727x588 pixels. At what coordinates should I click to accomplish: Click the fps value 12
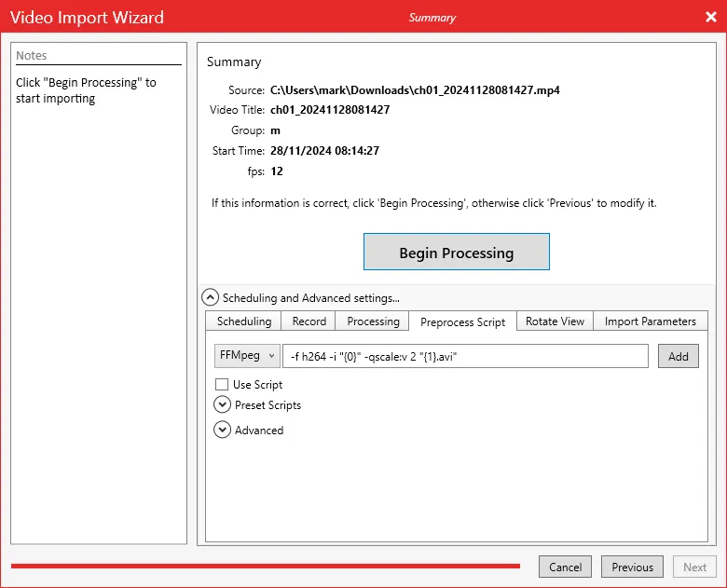click(277, 171)
